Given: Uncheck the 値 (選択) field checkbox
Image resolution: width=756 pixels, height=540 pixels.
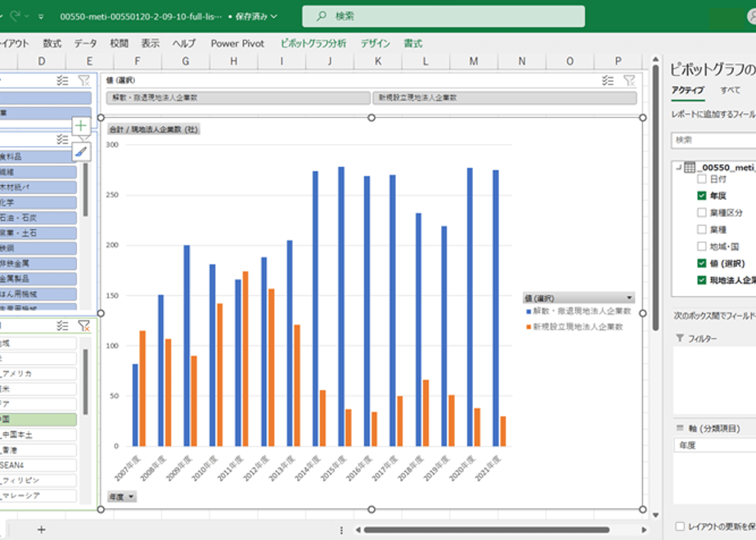Looking at the screenshot, I should click(702, 263).
